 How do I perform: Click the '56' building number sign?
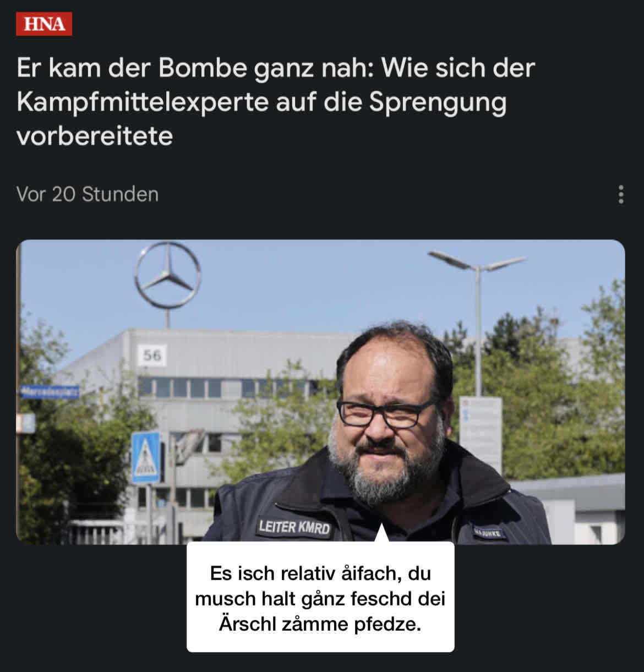151,356
